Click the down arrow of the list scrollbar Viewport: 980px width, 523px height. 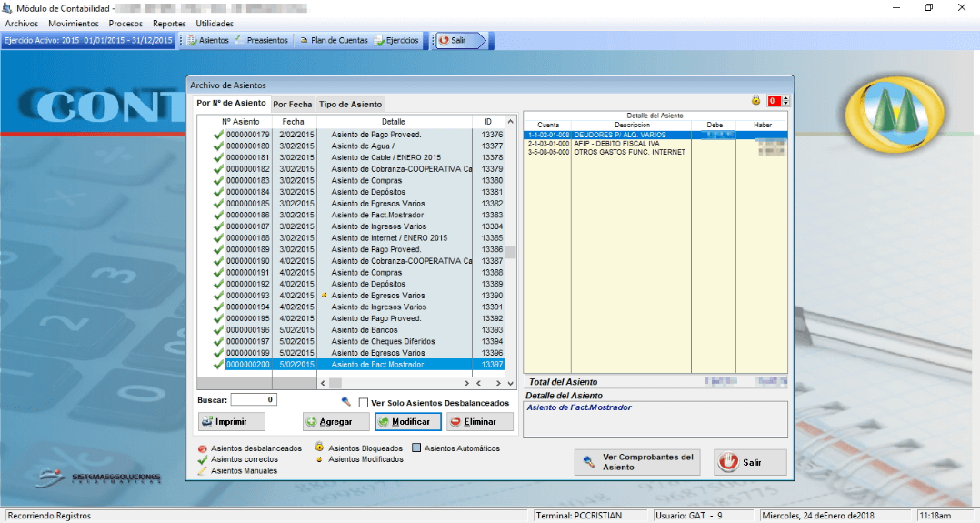pyautogui.click(x=511, y=383)
